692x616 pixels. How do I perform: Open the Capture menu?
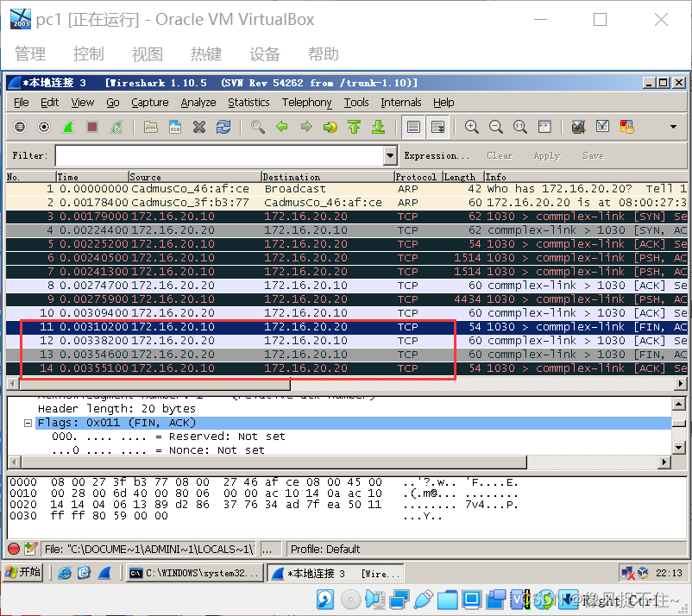pos(149,103)
